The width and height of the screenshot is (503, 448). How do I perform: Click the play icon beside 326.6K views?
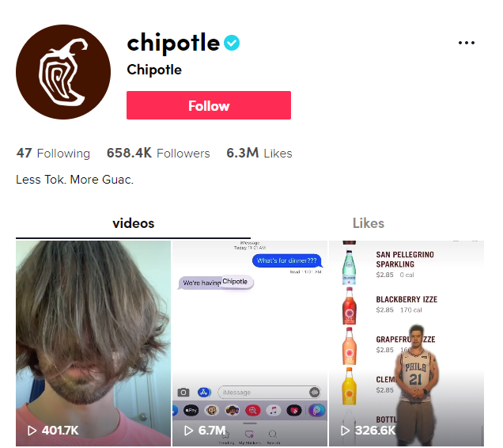point(345,431)
